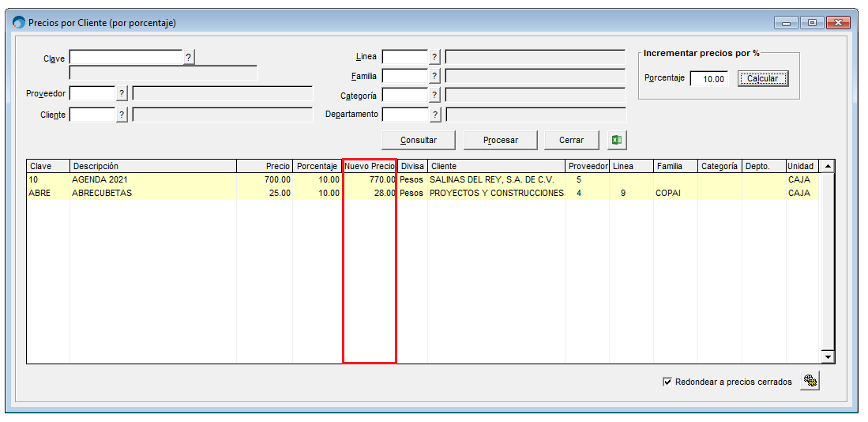The height and width of the screenshot is (422, 868).
Task: Click the Linea cell showing 9
Action: (632, 194)
